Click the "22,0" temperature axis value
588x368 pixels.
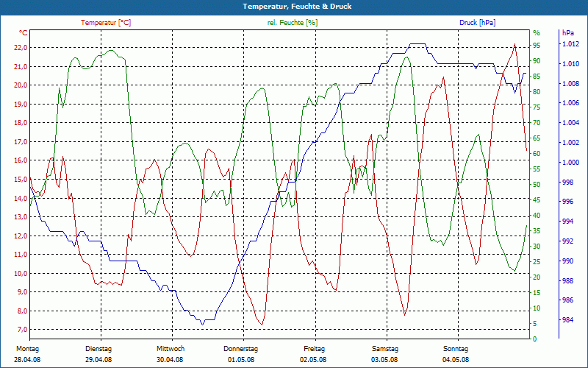(21, 48)
